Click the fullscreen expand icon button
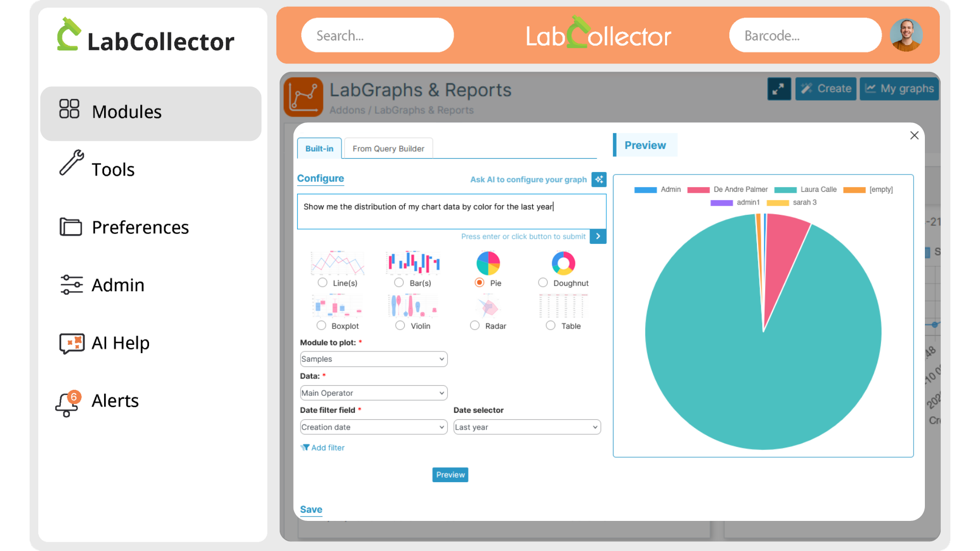Screen dimensions: 980x551 pos(779,89)
